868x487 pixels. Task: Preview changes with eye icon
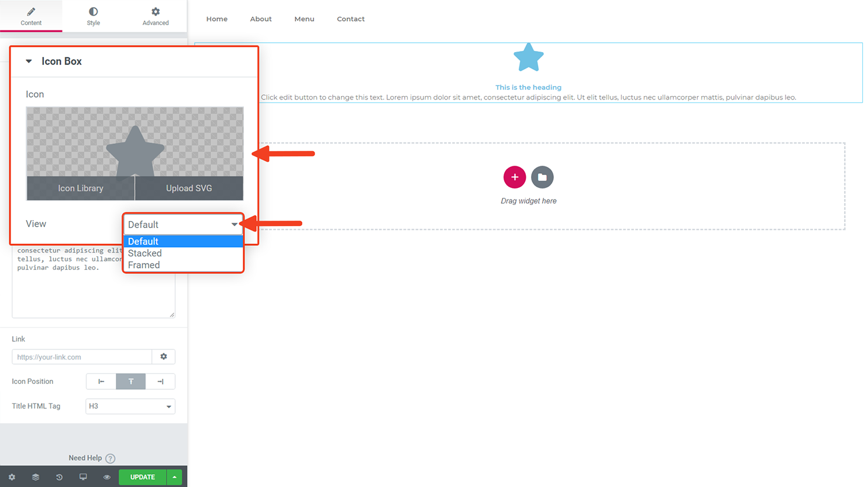click(x=106, y=477)
